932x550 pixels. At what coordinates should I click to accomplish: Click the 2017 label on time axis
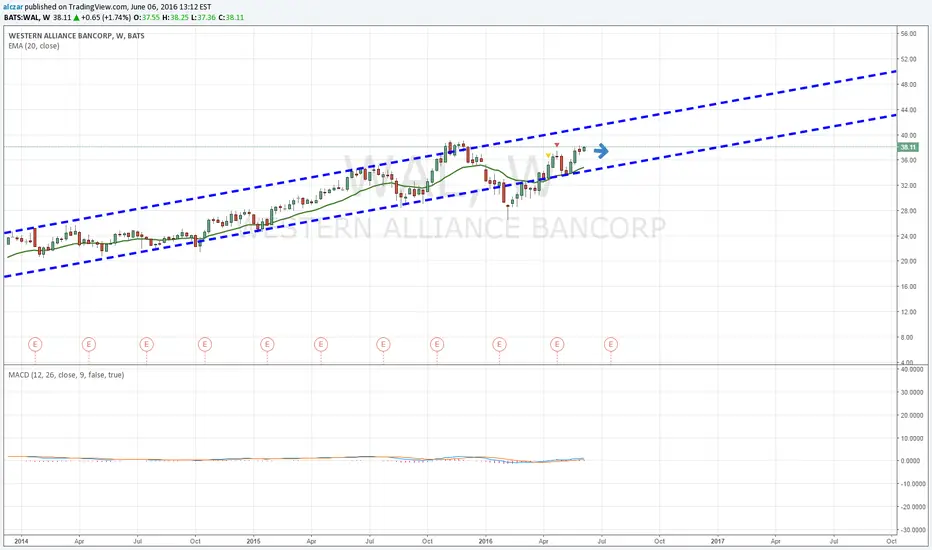(717, 541)
